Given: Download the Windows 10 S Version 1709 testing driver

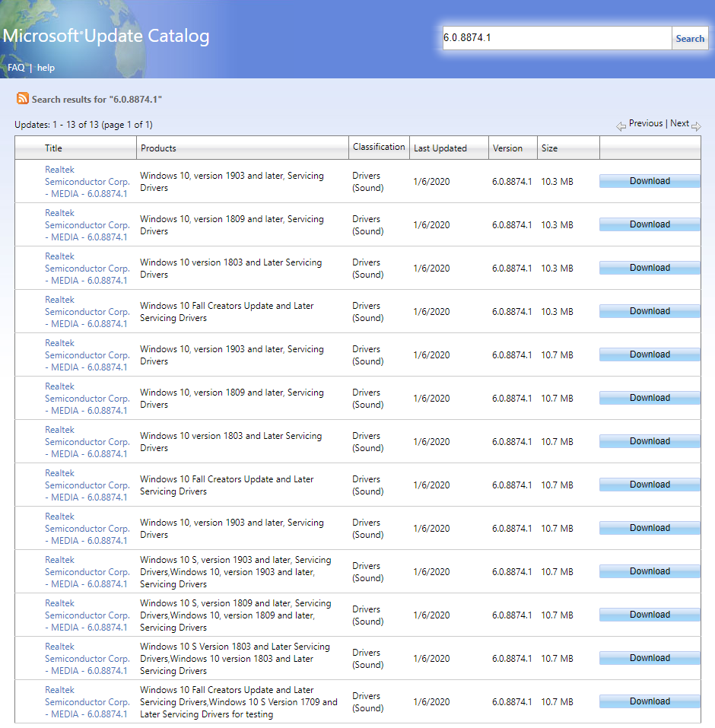Looking at the screenshot, I should coord(650,701).
